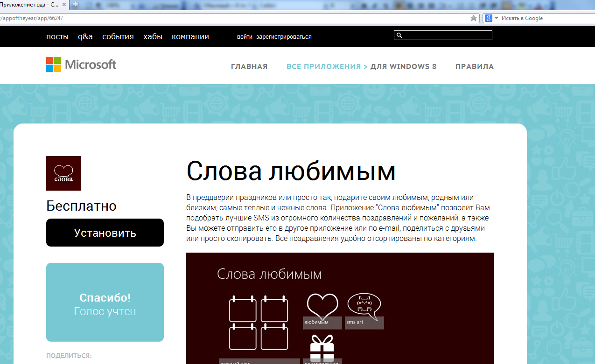The image size is (595, 364).
Task: Open посты in top navigation
Action: coord(57,37)
